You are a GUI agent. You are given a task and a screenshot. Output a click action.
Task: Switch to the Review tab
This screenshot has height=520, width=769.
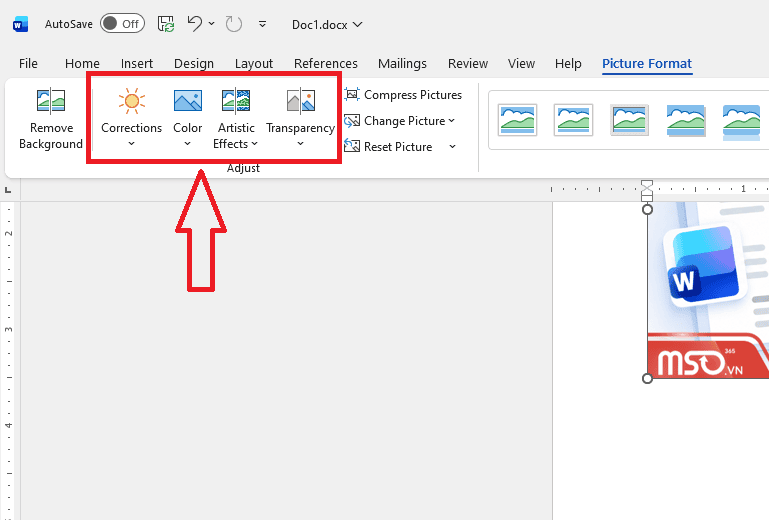pos(468,63)
